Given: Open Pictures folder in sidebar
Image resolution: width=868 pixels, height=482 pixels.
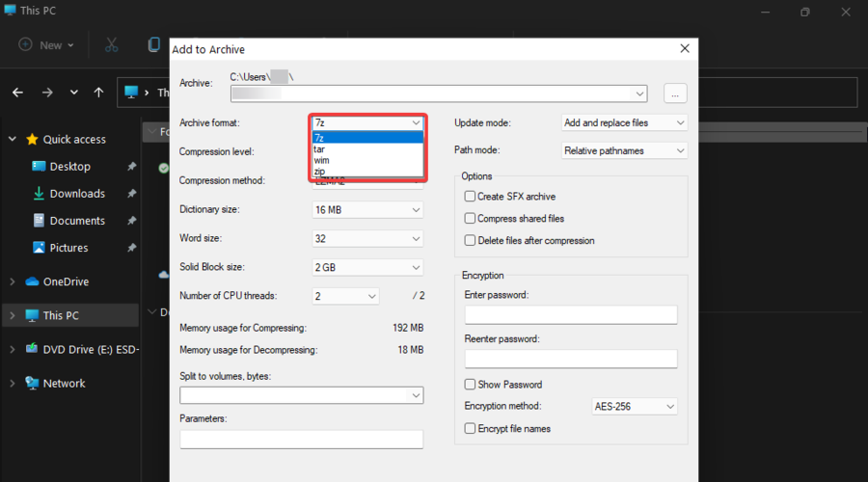Looking at the screenshot, I should [x=68, y=248].
